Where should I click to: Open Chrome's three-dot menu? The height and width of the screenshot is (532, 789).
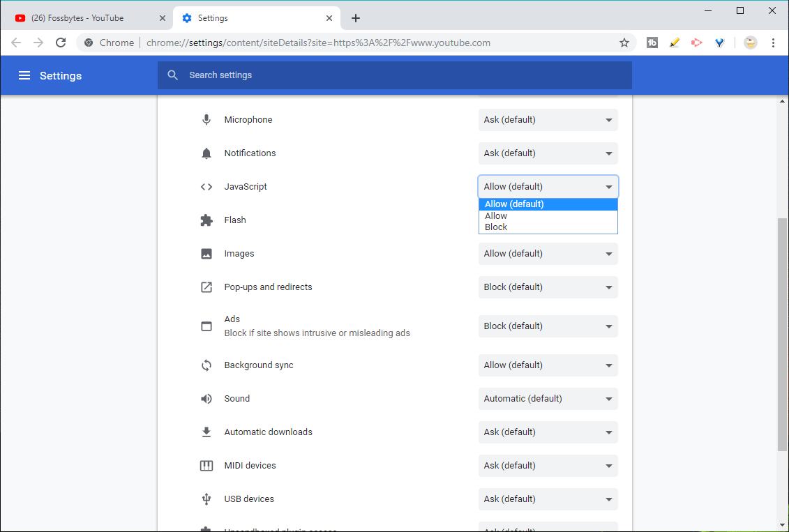773,43
